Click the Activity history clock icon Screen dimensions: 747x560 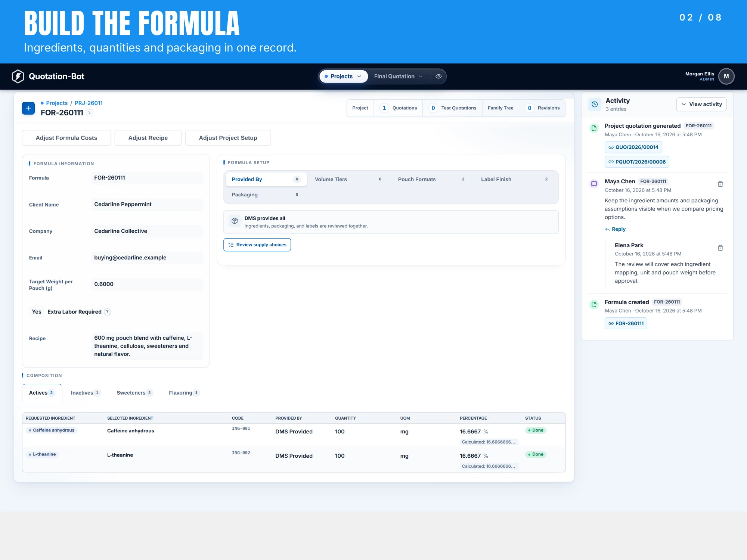click(x=595, y=105)
